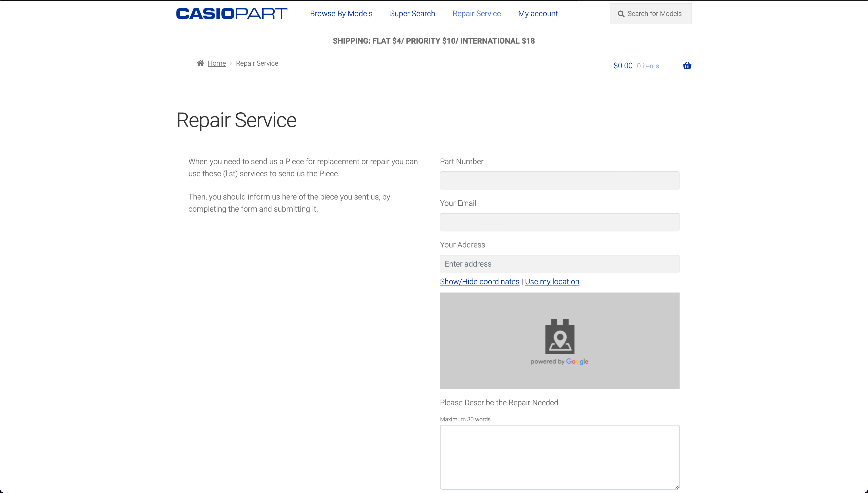Click the Repair Service breadcrumb text

(257, 63)
